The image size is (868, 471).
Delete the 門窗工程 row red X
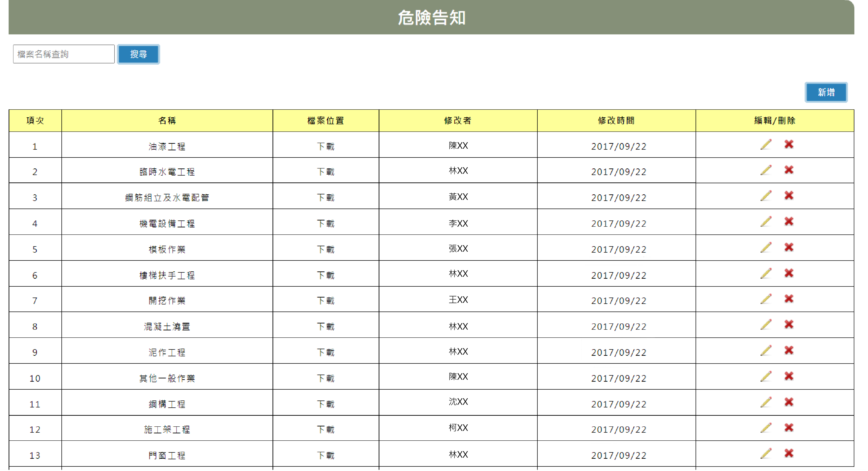coord(788,453)
